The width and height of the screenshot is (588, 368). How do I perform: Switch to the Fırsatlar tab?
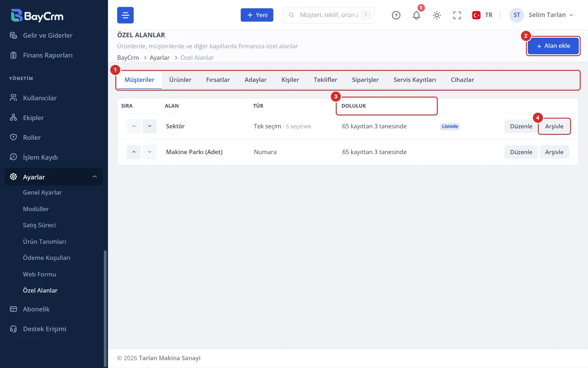[x=218, y=80]
